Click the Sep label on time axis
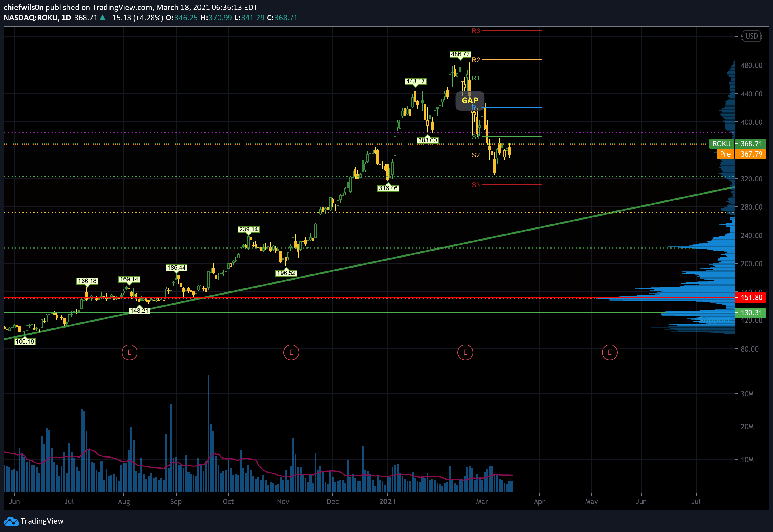This screenshot has width=773, height=532. point(176,502)
